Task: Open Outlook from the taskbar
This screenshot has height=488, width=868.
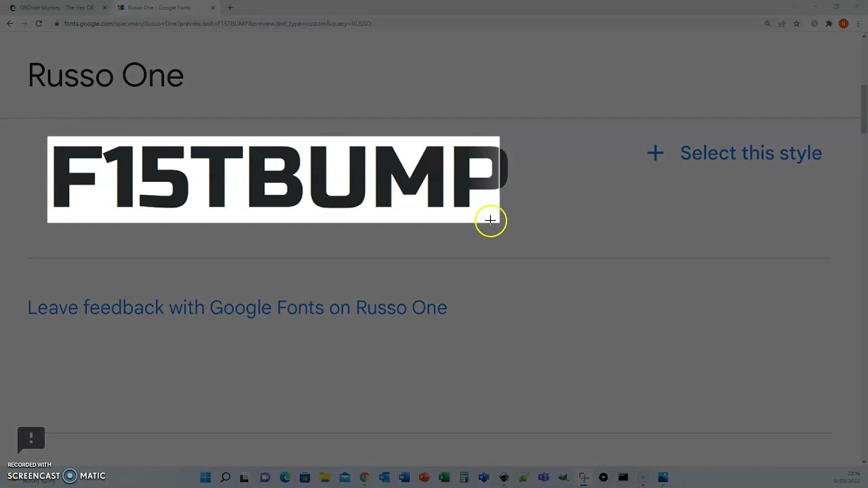Action: click(384, 478)
